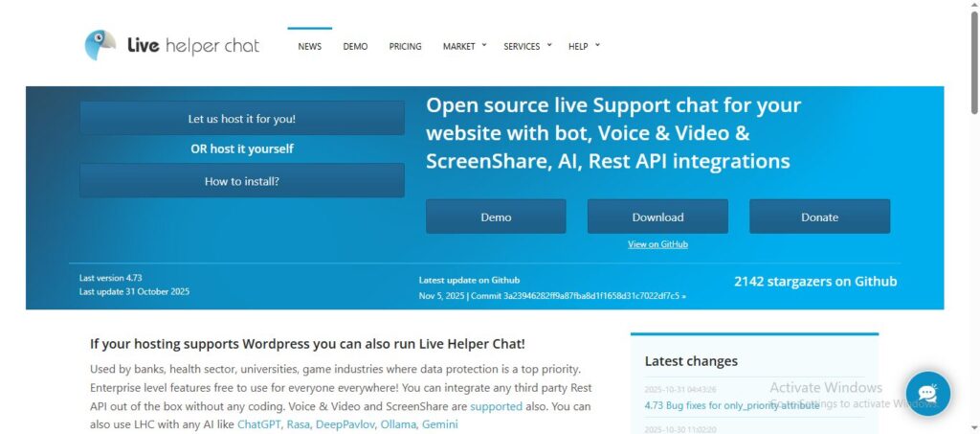Click the Donate button
Image resolution: width=980 pixels, height=434 pixels.
click(x=819, y=217)
